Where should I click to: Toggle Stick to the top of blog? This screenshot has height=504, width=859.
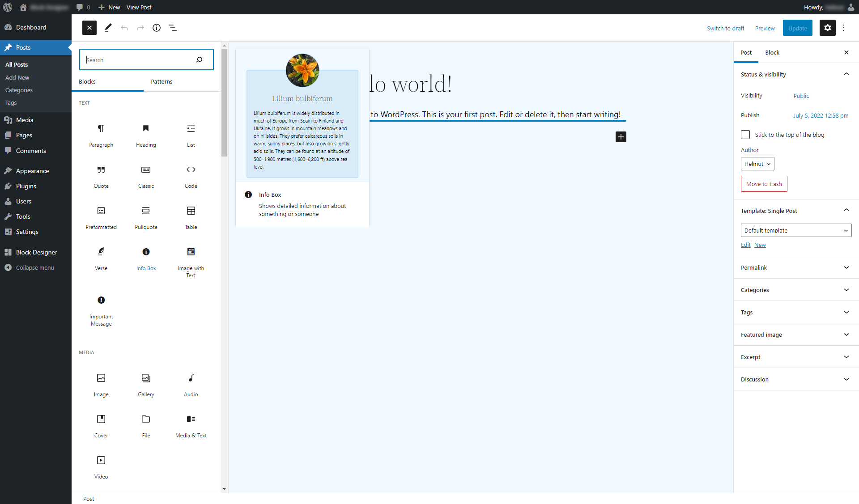pos(745,134)
